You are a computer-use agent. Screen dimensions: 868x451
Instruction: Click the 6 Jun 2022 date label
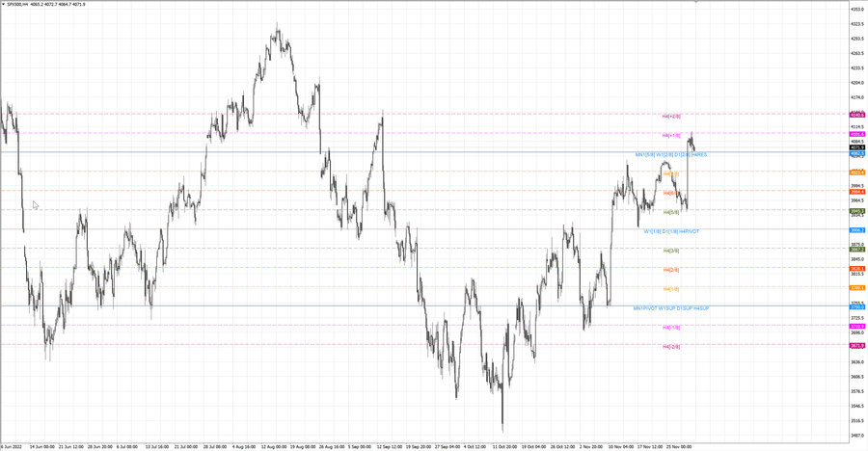tap(12, 446)
